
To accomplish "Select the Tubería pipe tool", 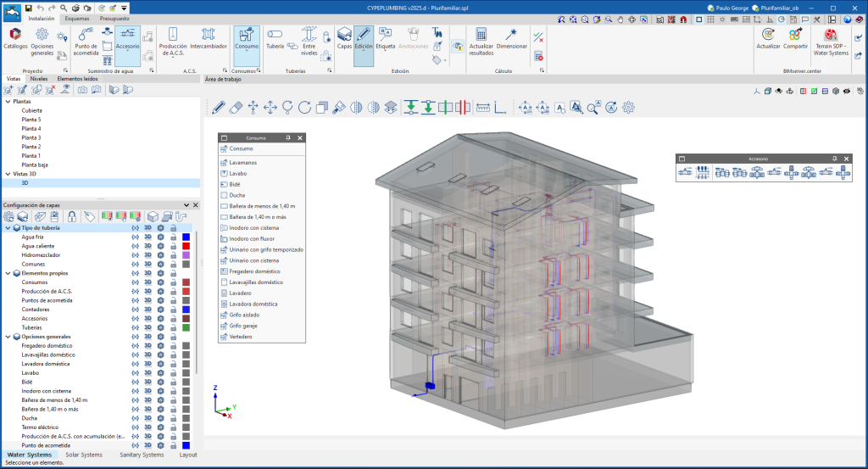I will pyautogui.click(x=275, y=36).
